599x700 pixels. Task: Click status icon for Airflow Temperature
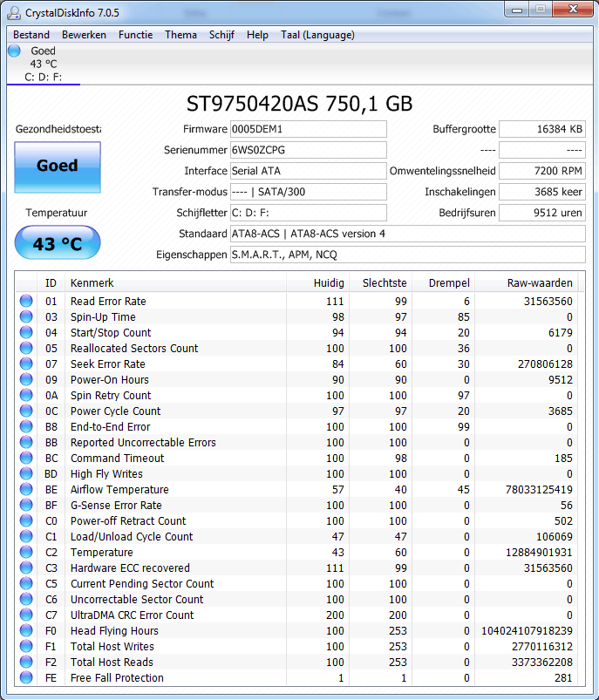coord(26,489)
